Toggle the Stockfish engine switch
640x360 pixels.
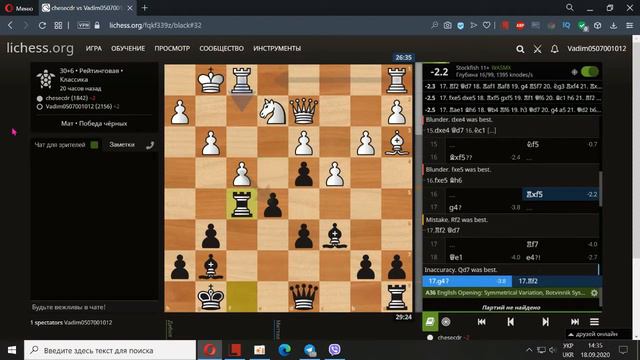(x=589, y=72)
